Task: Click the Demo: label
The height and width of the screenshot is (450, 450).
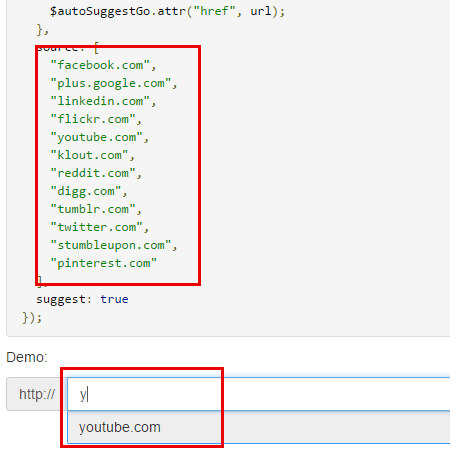Action: 27,357
